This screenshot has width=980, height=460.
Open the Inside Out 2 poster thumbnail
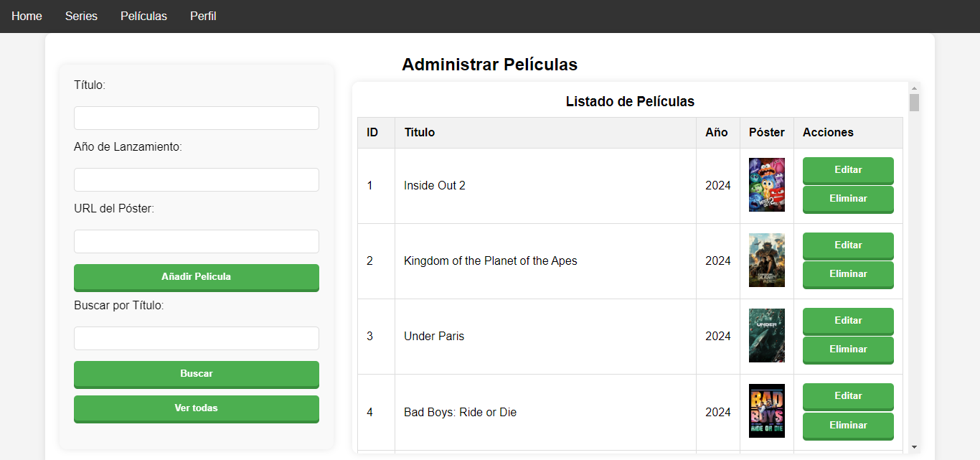(767, 185)
